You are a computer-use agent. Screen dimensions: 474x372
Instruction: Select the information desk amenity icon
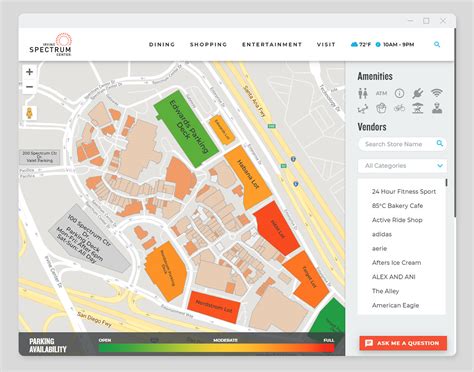(x=399, y=93)
